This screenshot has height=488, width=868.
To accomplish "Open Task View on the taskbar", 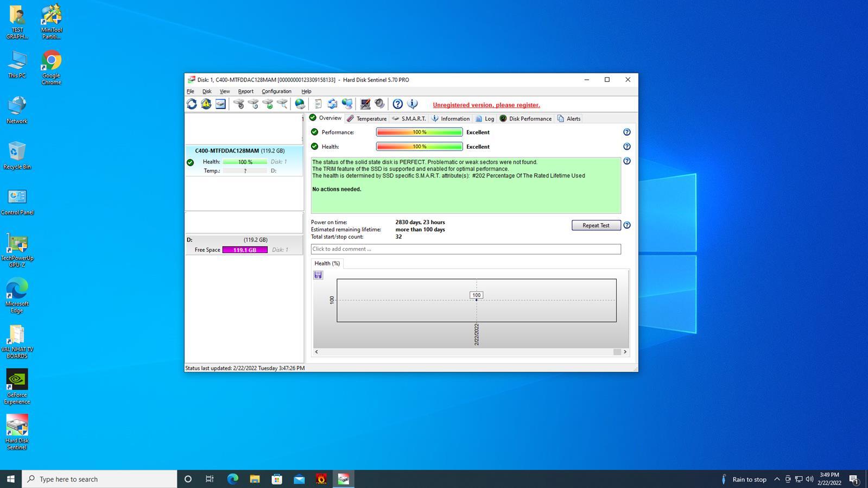I will coord(210,479).
